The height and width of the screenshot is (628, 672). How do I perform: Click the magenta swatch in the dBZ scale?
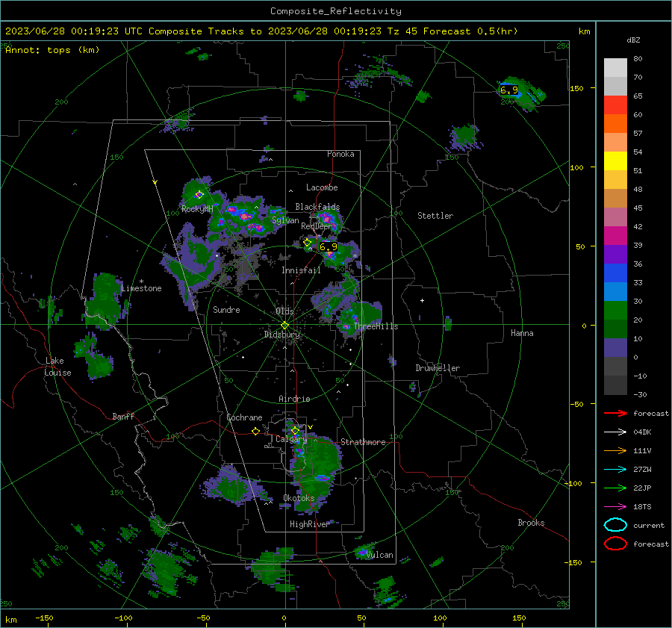pos(615,236)
